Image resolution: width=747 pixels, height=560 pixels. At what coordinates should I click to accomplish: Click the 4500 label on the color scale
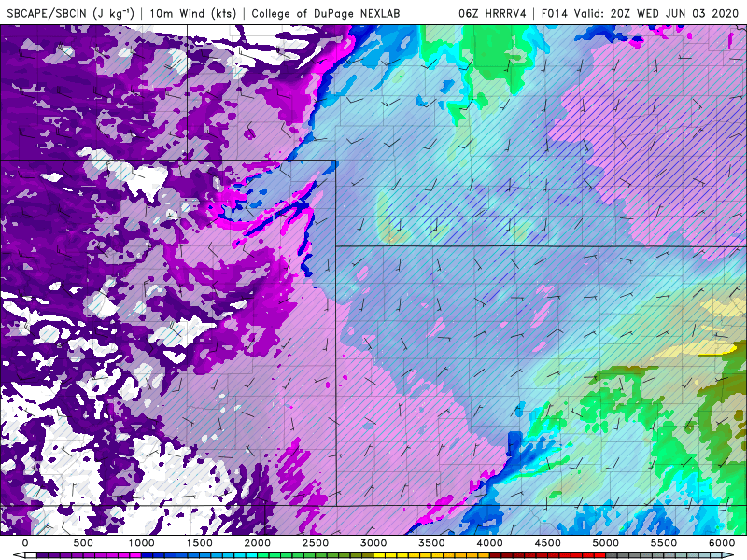click(548, 543)
